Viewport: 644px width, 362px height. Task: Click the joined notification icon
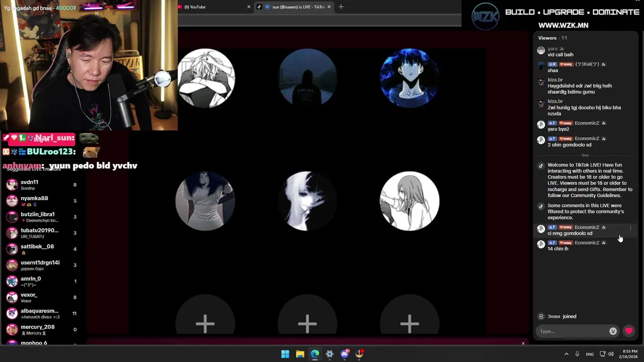click(x=541, y=317)
